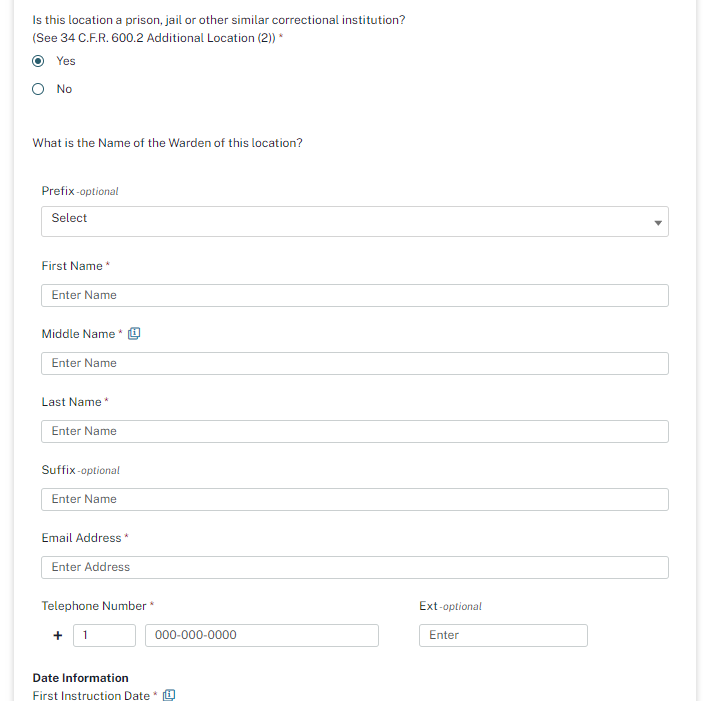Click the First Name label
Screen dimensions: 703x701
[72, 266]
